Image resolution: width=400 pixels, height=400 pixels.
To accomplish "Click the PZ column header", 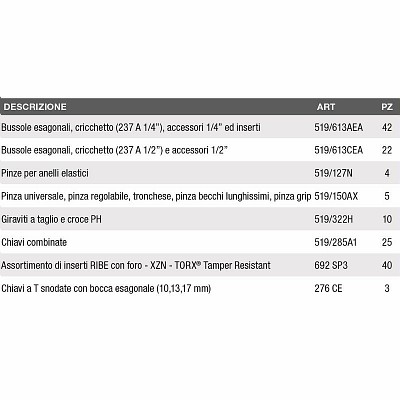I will [387, 107].
